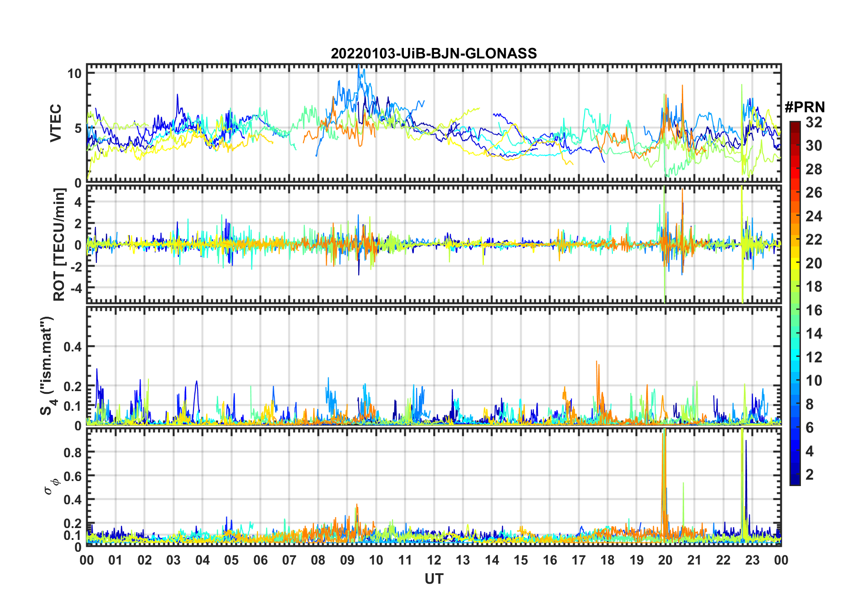Click the "10" tick on the VTEC axis
This screenshot has height=607, width=868.
75,73
